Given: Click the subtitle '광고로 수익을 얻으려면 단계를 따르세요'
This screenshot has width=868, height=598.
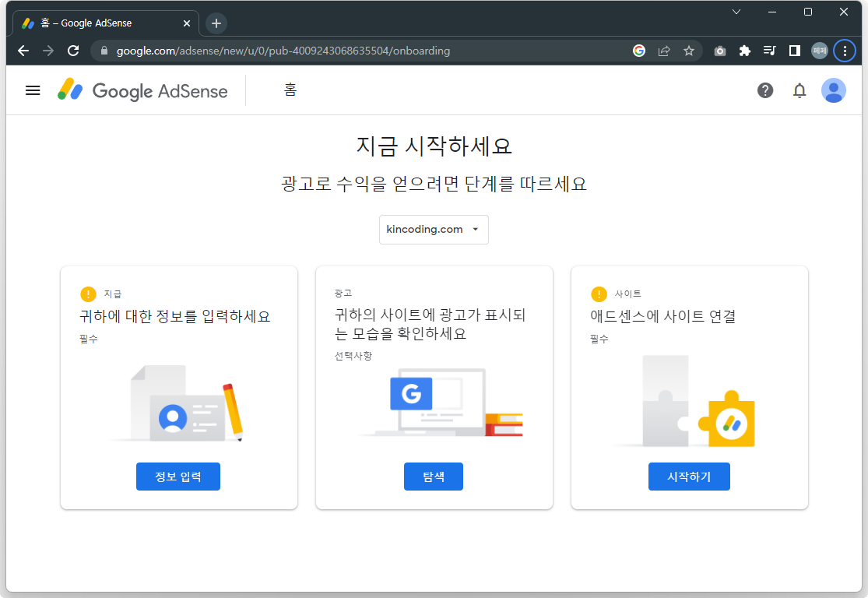Looking at the screenshot, I should 434,184.
